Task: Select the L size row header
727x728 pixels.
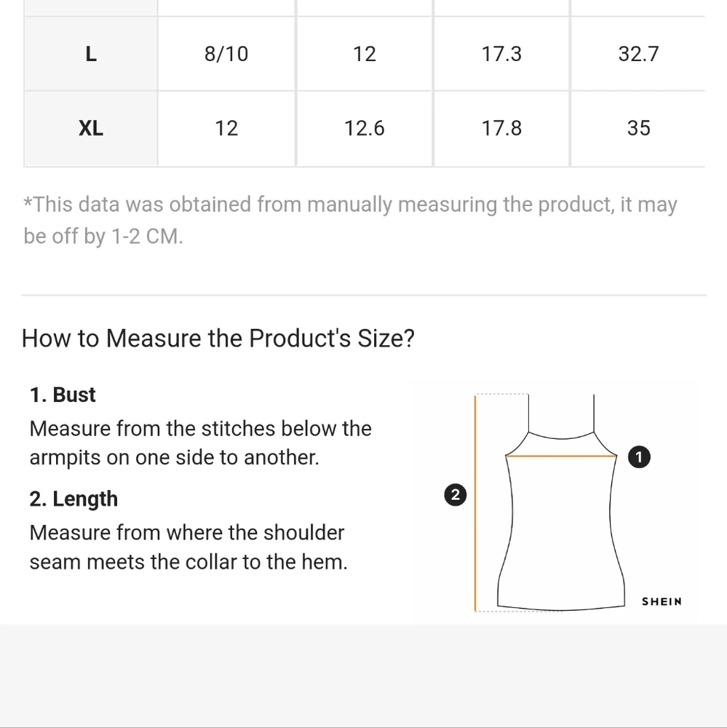Action: 91,54
